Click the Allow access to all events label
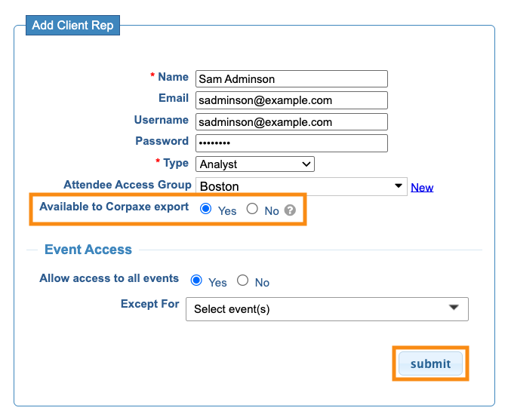Viewport: 508px width, 420px height. [109, 278]
